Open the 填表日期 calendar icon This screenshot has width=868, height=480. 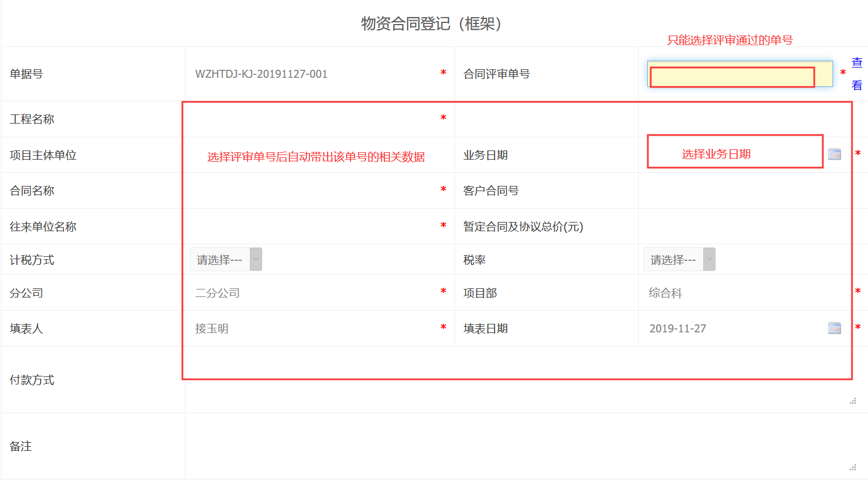[x=834, y=328]
